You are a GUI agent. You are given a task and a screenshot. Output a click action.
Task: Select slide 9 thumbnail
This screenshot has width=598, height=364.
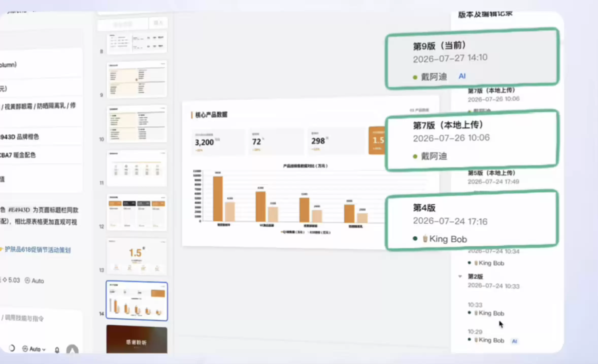click(x=137, y=79)
